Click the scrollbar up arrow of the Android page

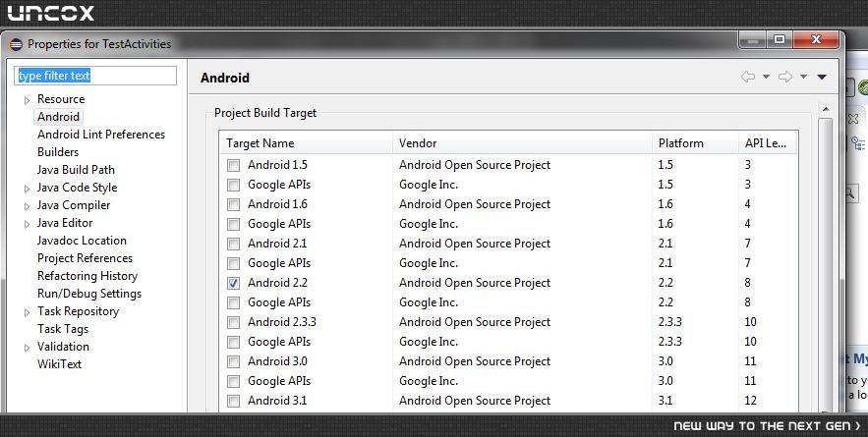click(826, 110)
